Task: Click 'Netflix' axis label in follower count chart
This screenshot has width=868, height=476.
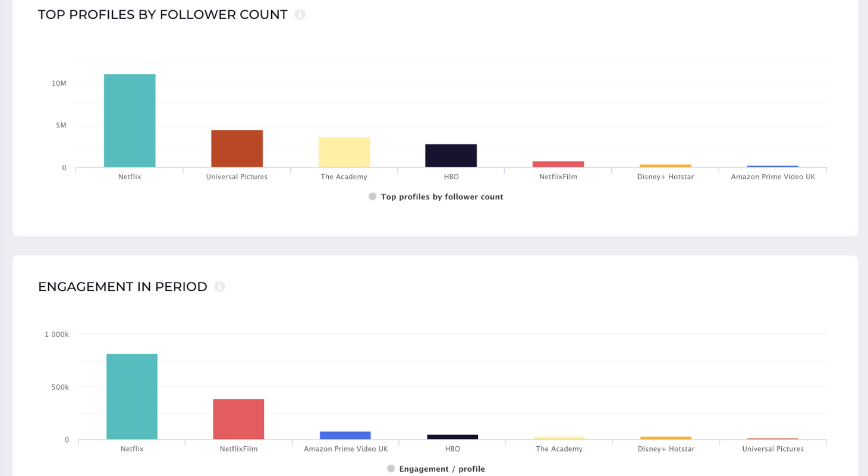Action: coord(130,177)
